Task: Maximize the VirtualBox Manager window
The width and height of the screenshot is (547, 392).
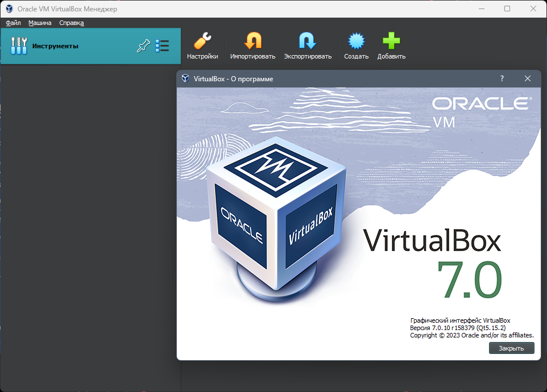Action: pyautogui.click(x=507, y=9)
